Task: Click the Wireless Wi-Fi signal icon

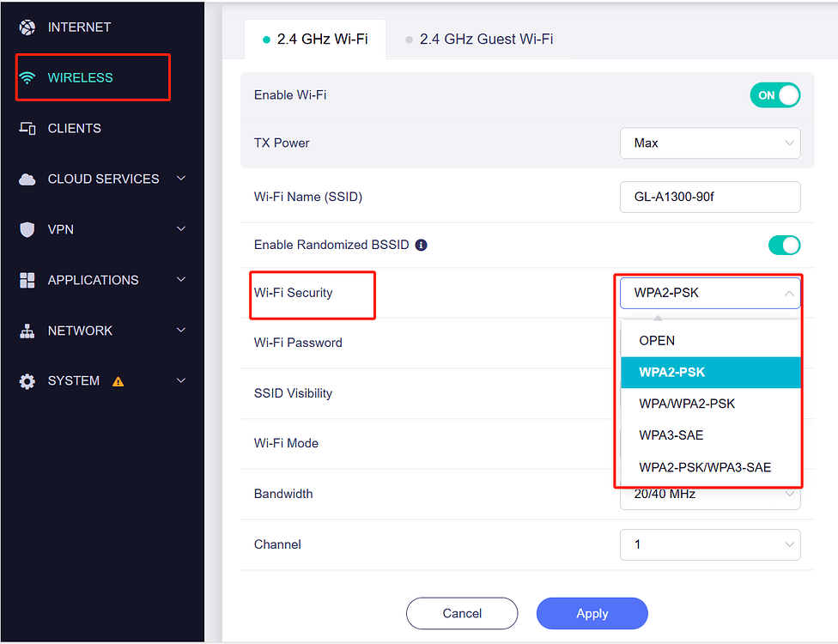Action: click(x=27, y=78)
